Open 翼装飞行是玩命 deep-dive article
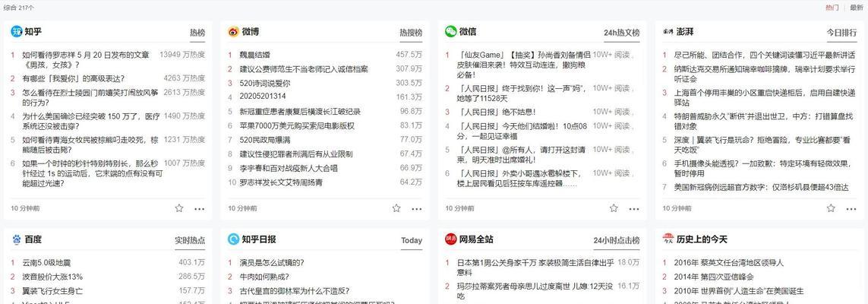Viewport: 868px width, 304px height. pos(762,144)
